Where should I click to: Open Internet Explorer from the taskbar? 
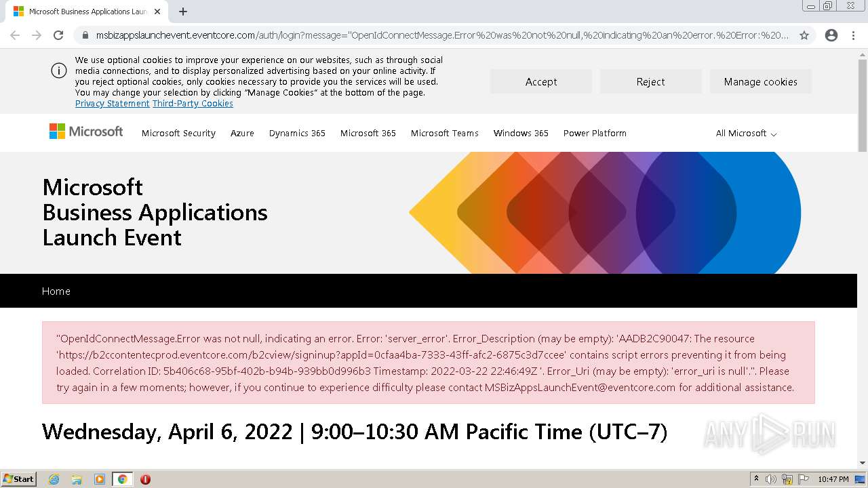[54, 479]
